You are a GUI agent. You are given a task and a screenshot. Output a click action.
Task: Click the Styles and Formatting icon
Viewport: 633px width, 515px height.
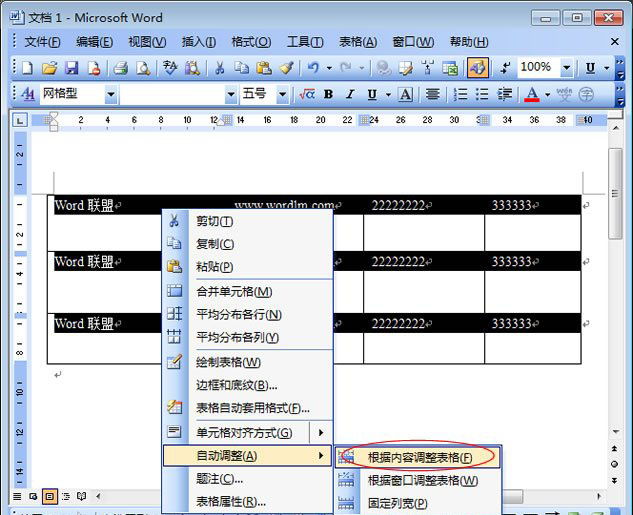tap(27, 94)
